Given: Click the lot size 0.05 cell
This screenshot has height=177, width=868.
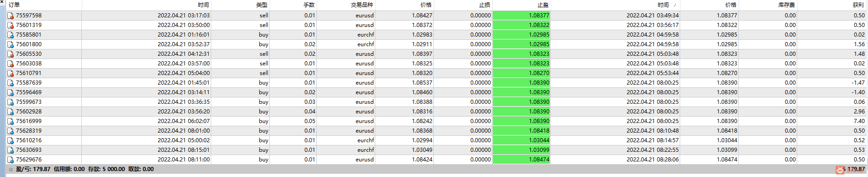Looking at the screenshot, I should (x=309, y=121).
